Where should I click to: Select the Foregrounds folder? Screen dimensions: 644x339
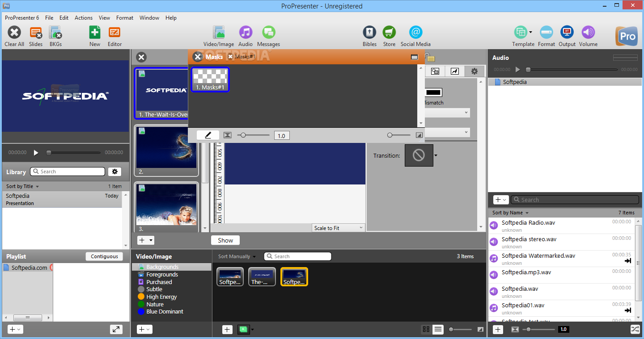coord(162,274)
